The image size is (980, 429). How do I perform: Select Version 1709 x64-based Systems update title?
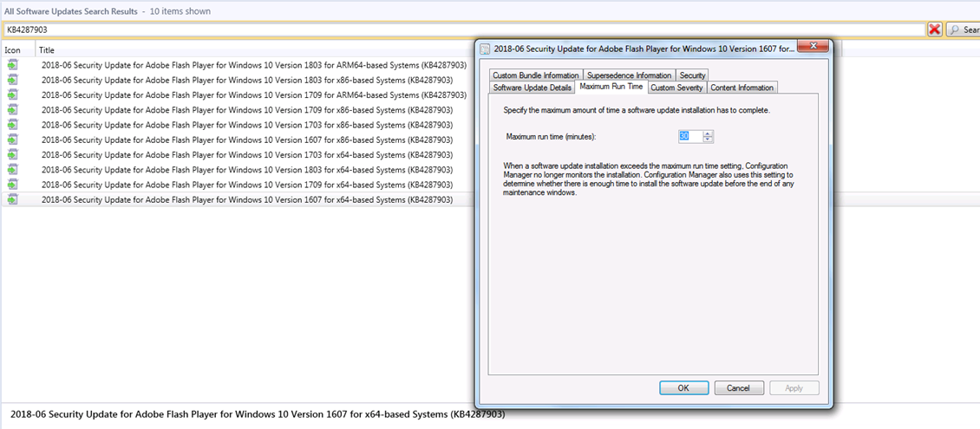(x=247, y=185)
